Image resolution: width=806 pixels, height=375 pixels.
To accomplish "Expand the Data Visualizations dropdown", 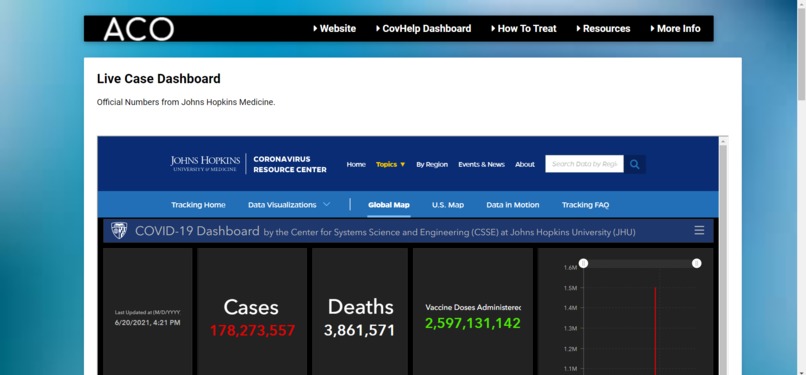I will (289, 204).
